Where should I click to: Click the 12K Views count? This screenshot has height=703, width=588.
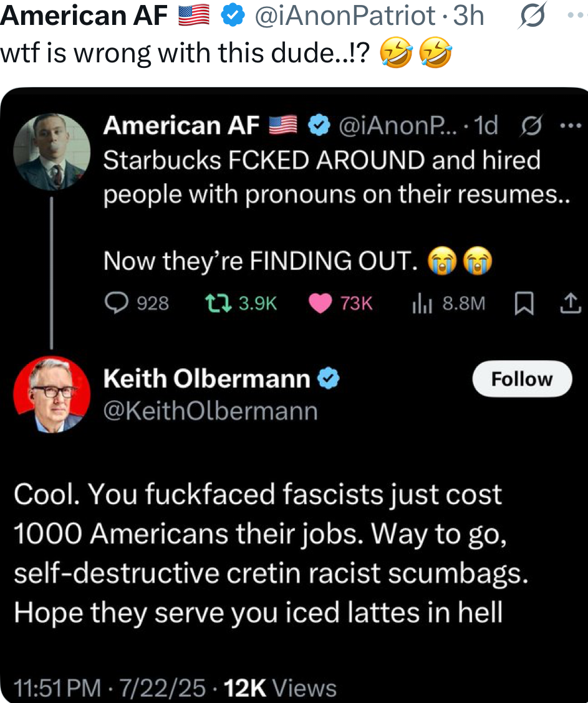point(281,688)
